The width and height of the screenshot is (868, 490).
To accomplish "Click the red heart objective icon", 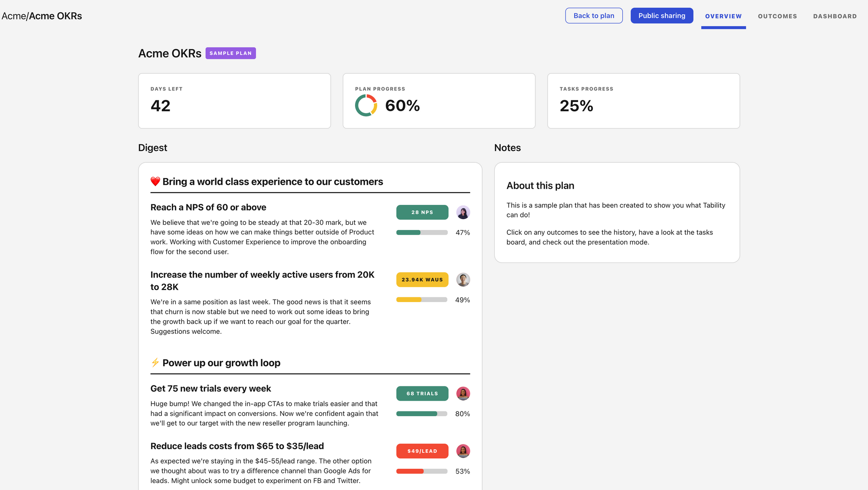I will tap(155, 181).
